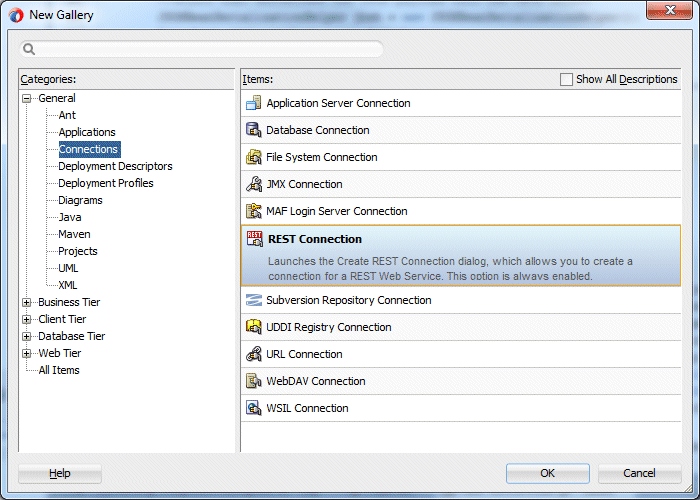Select WebDAV Connection item text
Viewport: 700px width, 500px height.
[316, 381]
